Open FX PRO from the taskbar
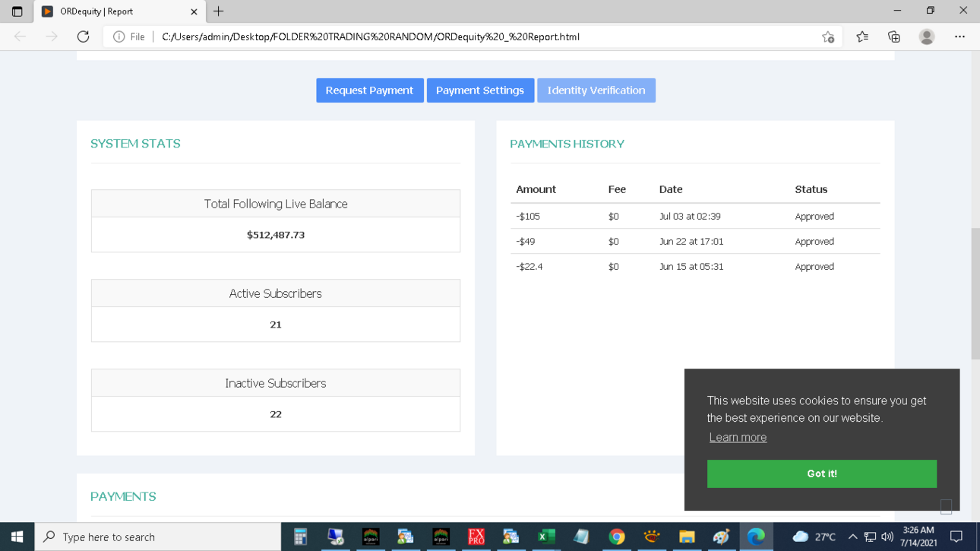This screenshot has height=551, width=980. pos(476,537)
